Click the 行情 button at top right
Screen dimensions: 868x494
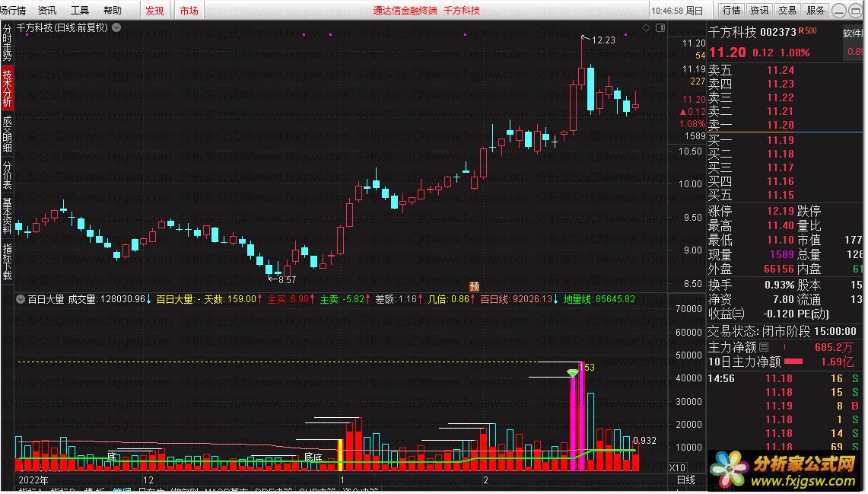pos(731,11)
